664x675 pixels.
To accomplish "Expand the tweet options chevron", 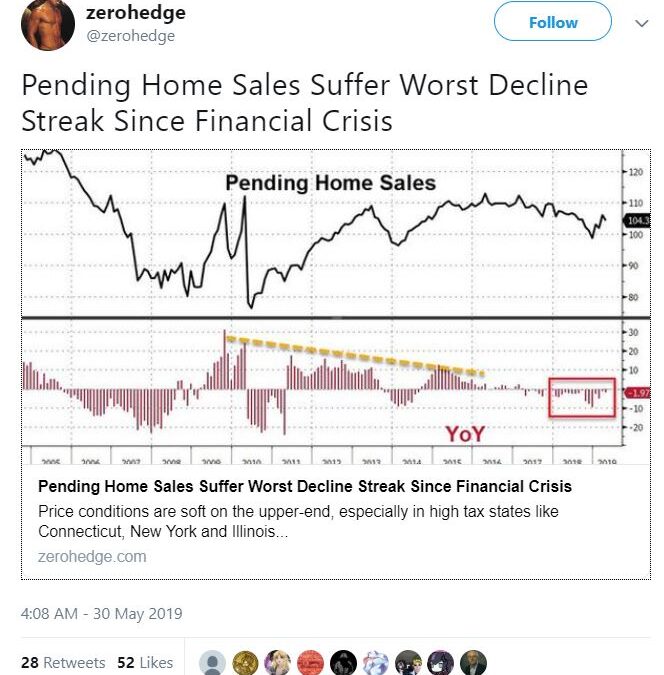I will [642, 23].
